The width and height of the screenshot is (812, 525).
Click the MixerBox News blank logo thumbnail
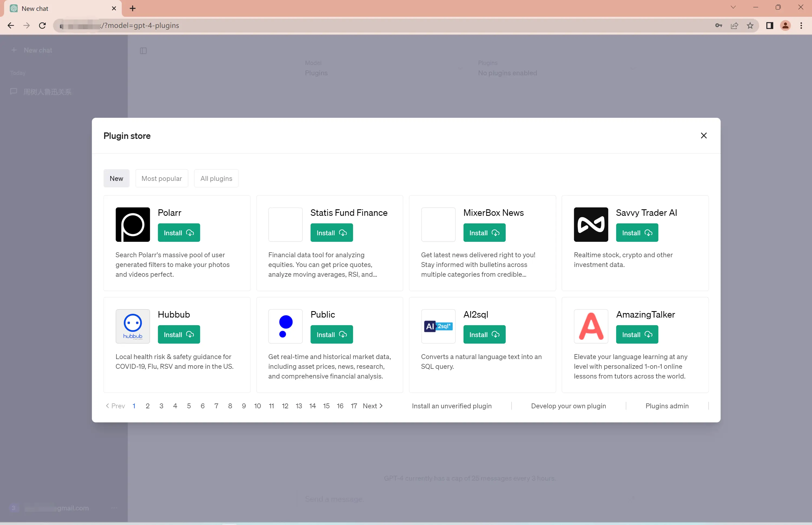pos(438,224)
